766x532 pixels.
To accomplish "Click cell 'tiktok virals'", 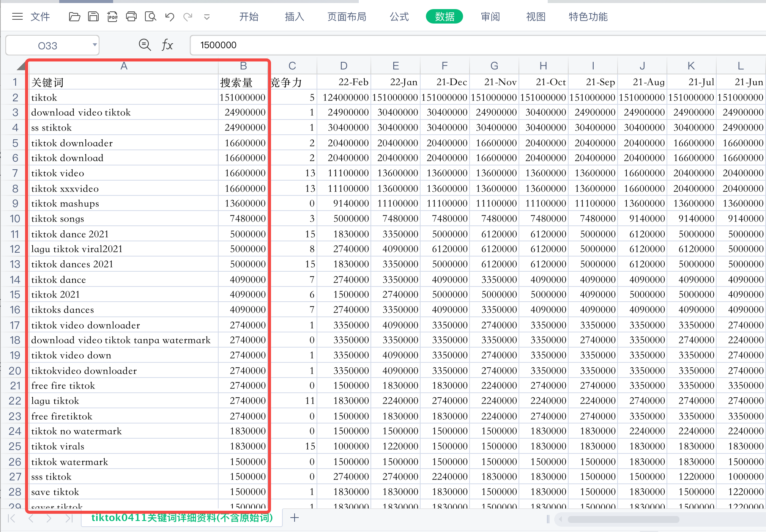I will tap(124, 447).
